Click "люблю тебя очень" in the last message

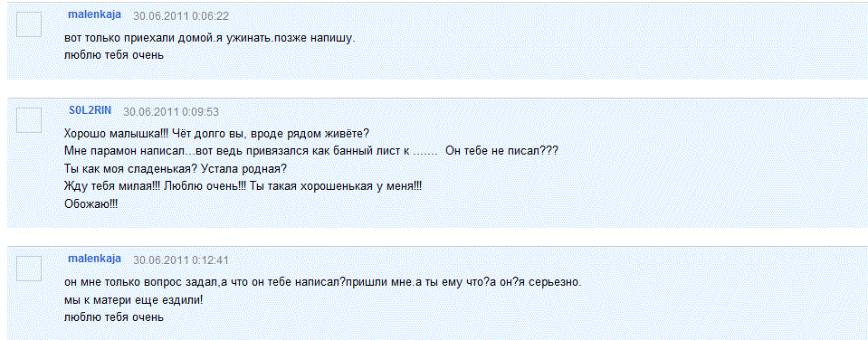(114, 317)
